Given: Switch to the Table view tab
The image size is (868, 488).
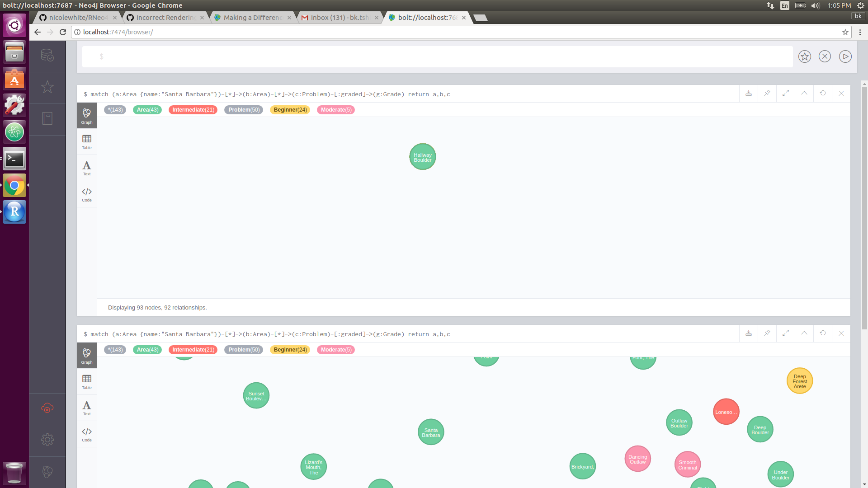Looking at the screenshot, I should 86,141.
